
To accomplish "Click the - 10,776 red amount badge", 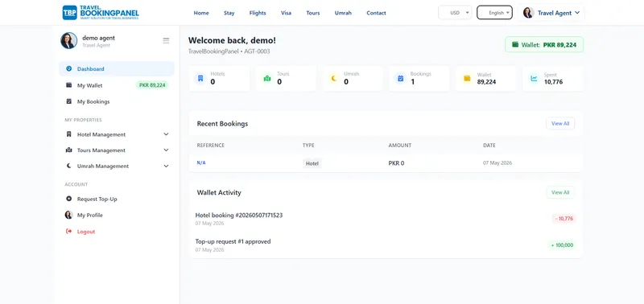I will pos(564,219).
